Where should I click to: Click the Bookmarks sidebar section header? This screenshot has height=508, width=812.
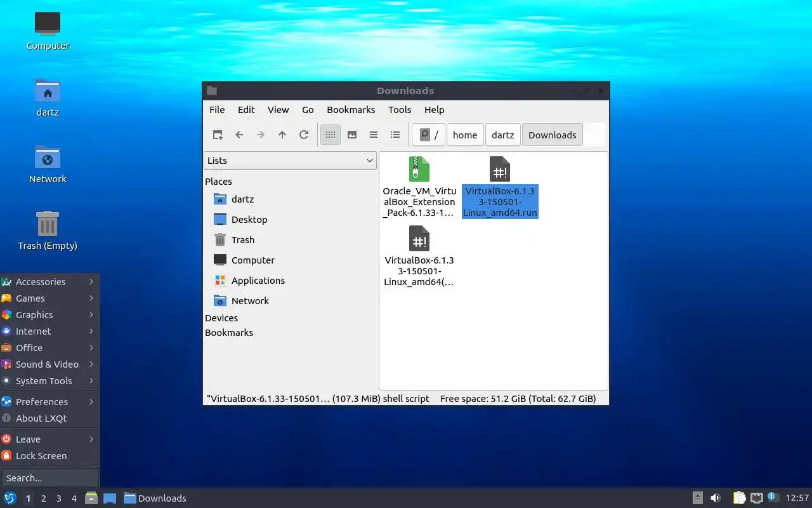click(x=229, y=333)
